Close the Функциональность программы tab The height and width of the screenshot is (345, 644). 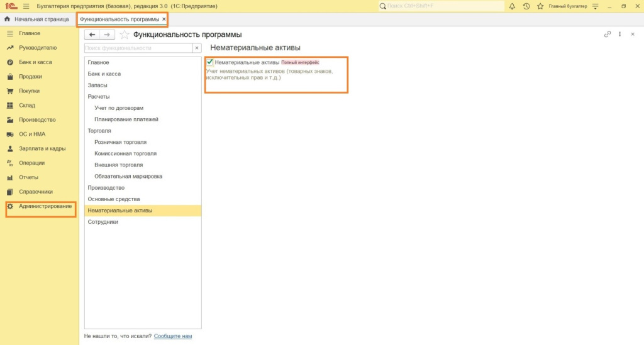[164, 19]
